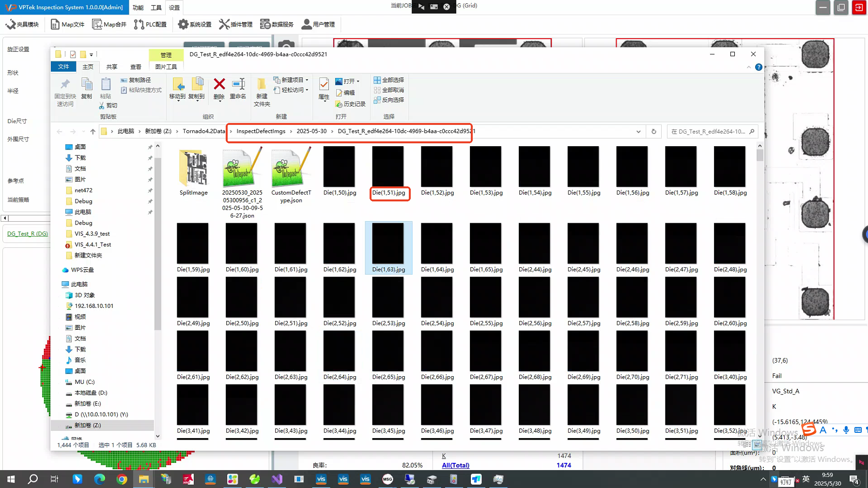Click Tornado4.2Data breadcrumb segment
The height and width of the screenshot is (488, 868).
[204, 131]
